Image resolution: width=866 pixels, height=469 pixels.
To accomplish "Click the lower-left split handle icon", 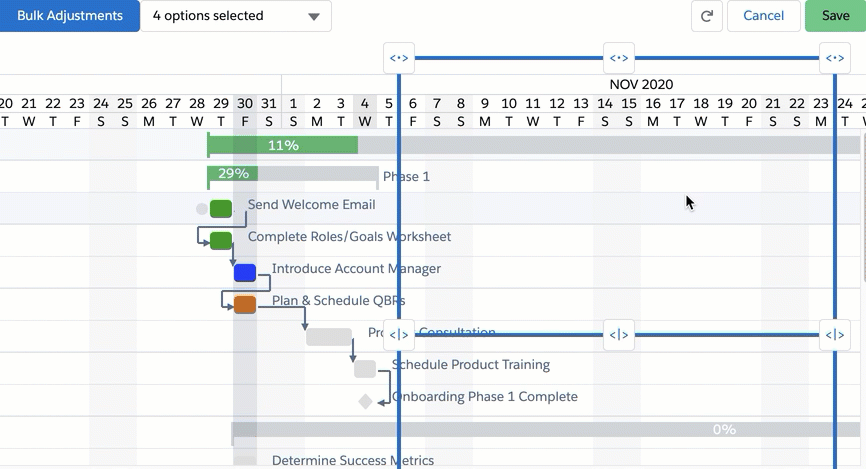I will click(x=399, y=335).
